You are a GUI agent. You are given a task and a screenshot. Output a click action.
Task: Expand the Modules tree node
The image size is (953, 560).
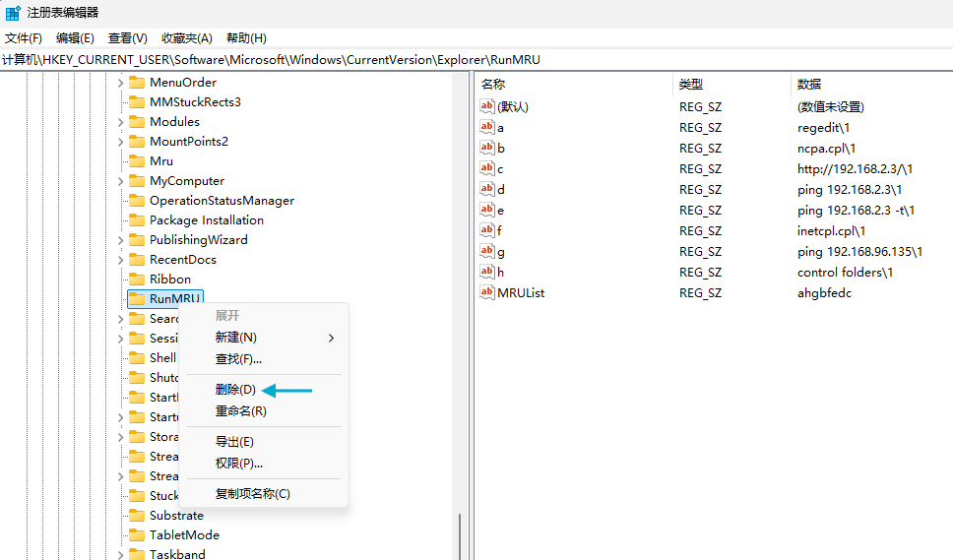point(120,122)
